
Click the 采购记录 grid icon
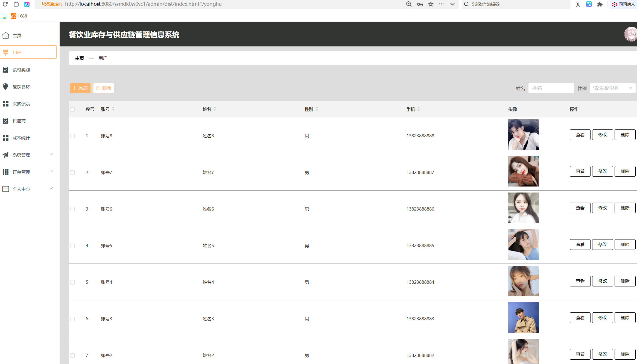coord(5,104)
